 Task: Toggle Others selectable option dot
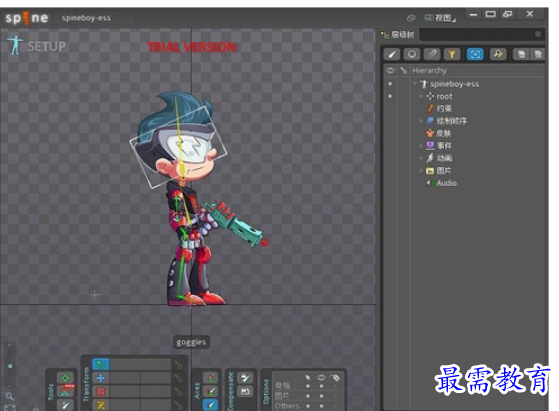[x=308, y=406]
